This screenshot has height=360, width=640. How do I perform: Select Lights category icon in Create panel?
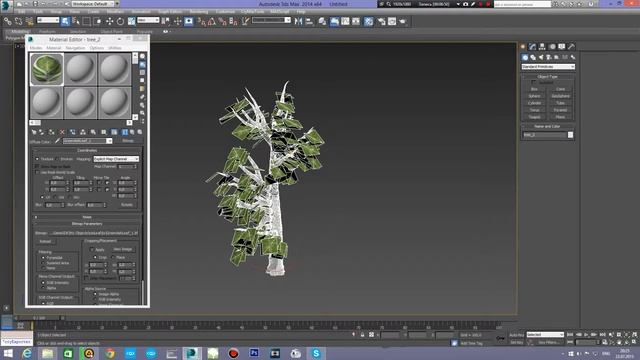tap(541, 58)
